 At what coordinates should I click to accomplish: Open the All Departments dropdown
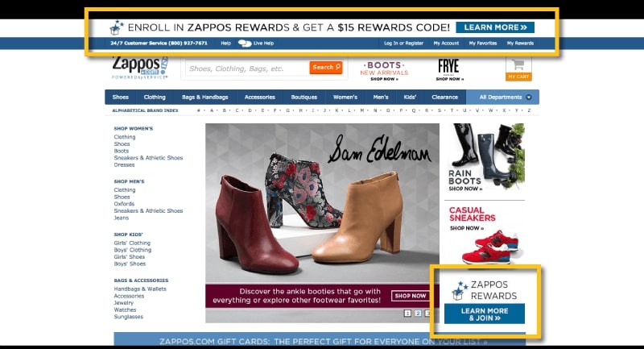point(502,97)
